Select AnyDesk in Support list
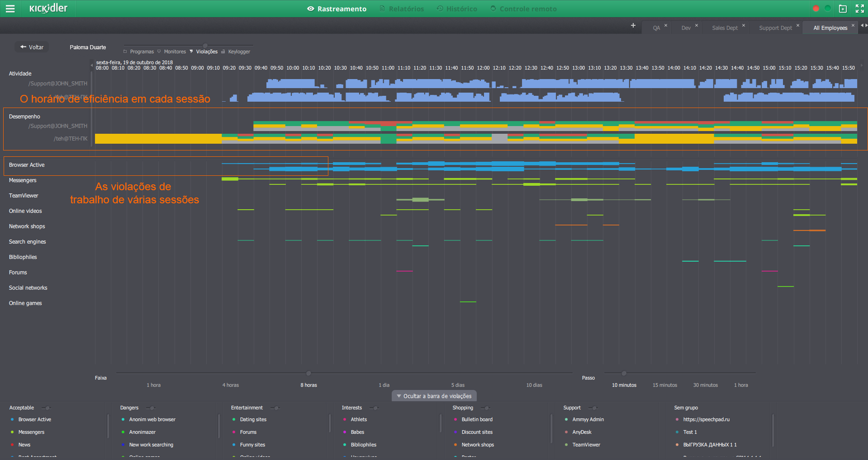The height and width of the screenshot is (460, 868). click(582, 432)
